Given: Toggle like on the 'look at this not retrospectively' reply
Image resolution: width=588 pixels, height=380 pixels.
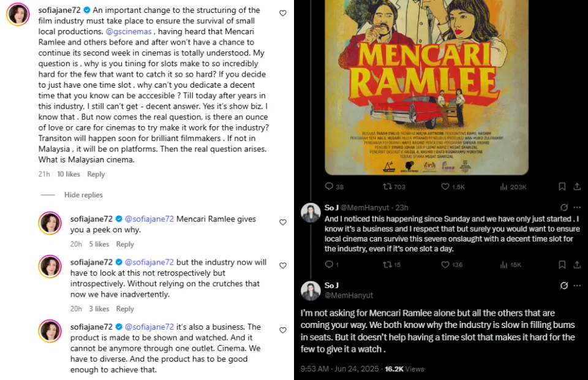Looking at the screenshot, I should 283,265.
